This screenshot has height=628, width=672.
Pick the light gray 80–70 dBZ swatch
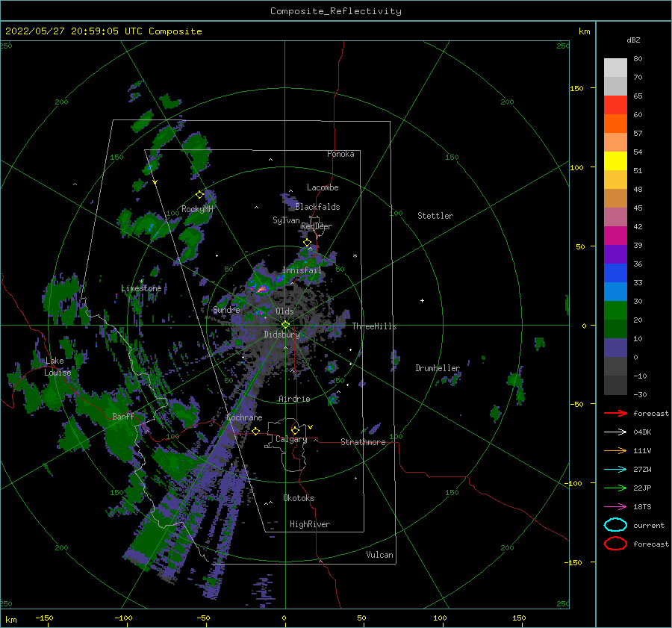coord(615,68)
